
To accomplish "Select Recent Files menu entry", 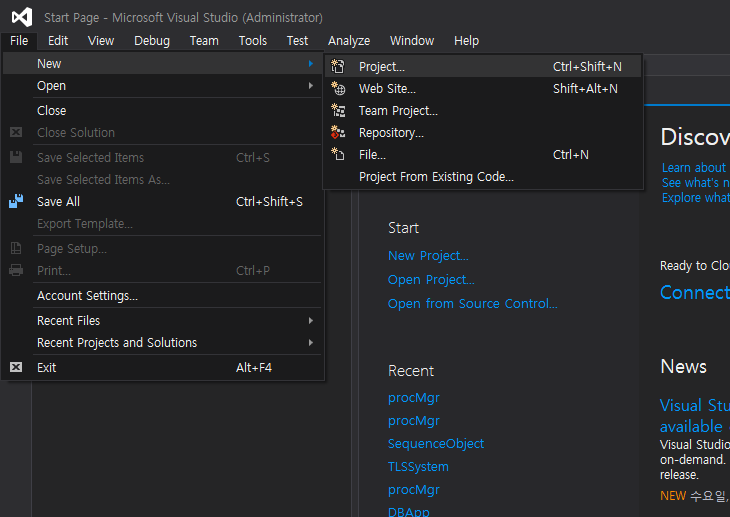I will [x=162, y=320].
